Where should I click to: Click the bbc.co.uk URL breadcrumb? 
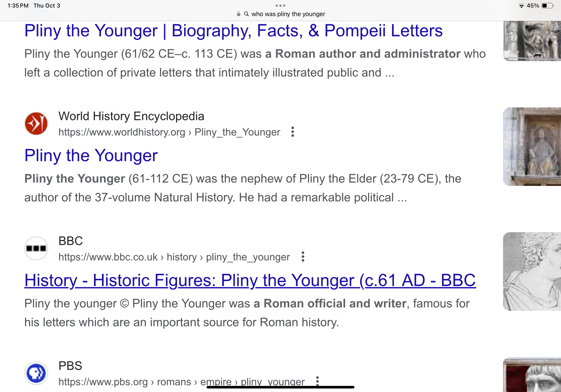click(174, 257)
